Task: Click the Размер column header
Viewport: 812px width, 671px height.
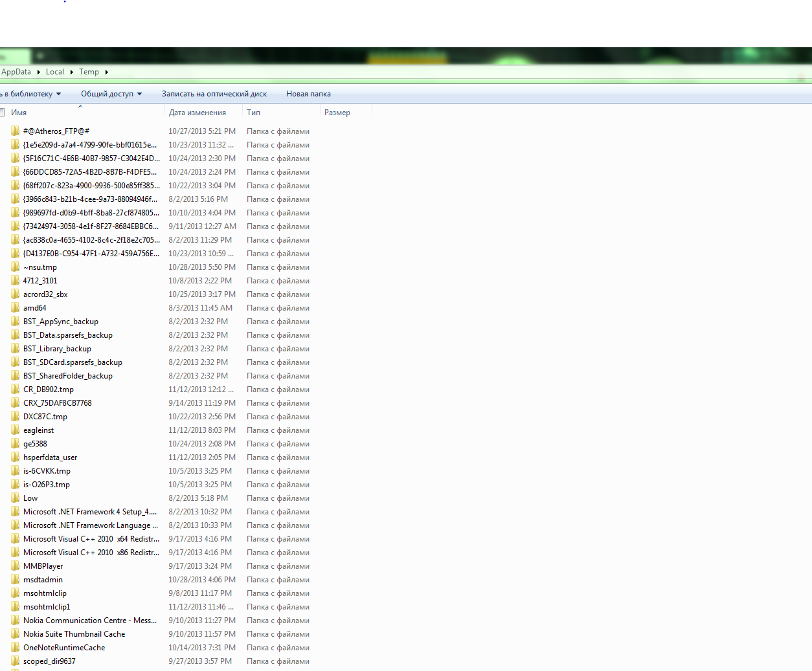Action: tap(337, 113)
